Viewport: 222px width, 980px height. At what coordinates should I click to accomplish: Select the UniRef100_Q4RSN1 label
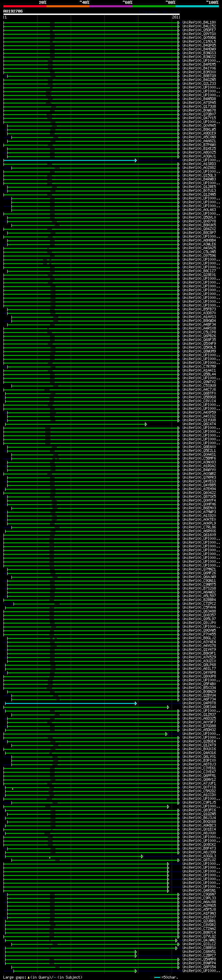pyautogui.click(x=199, y=891)
